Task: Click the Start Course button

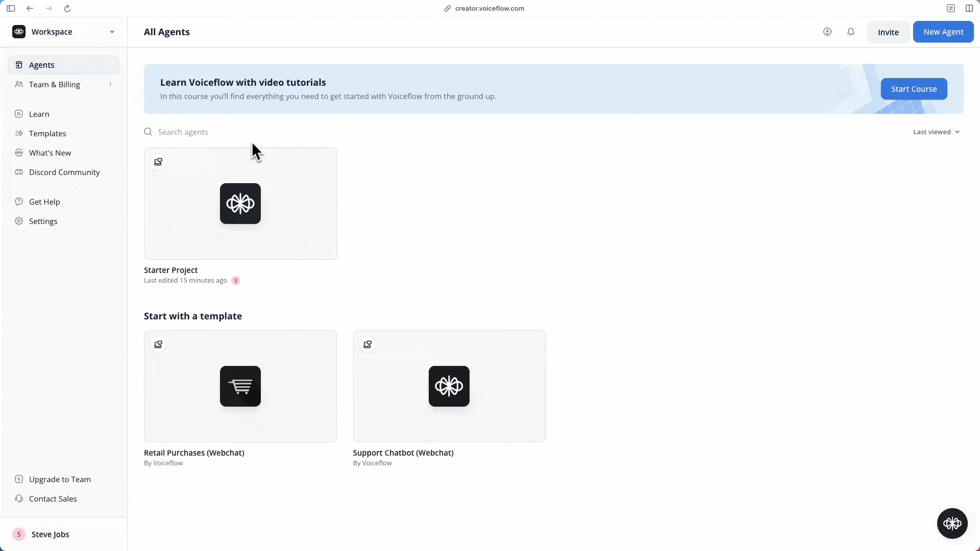Action: 914,89
